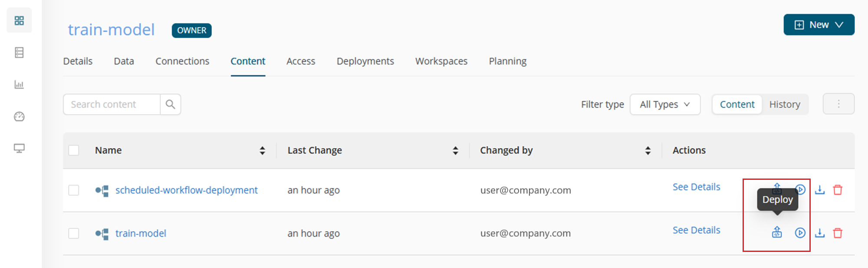Viewport: 868px width, 268px height.
Task: Switch to the Data tab
Action: click(124, 61)
